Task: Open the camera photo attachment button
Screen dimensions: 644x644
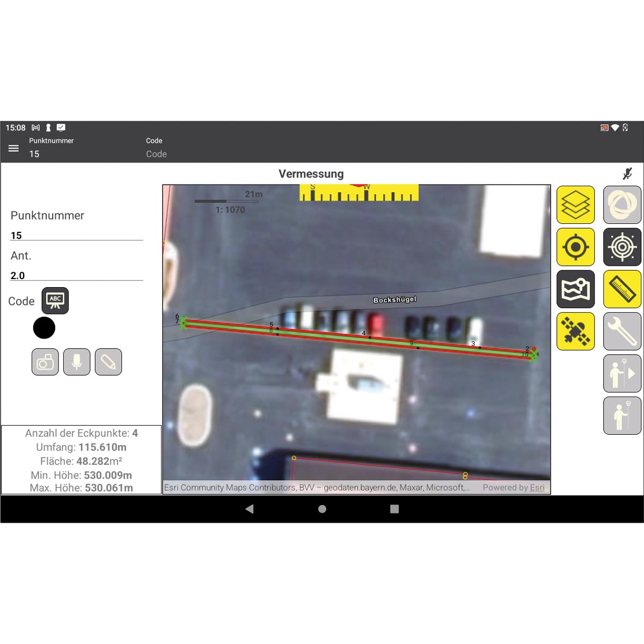Action: tap(45, 362)
